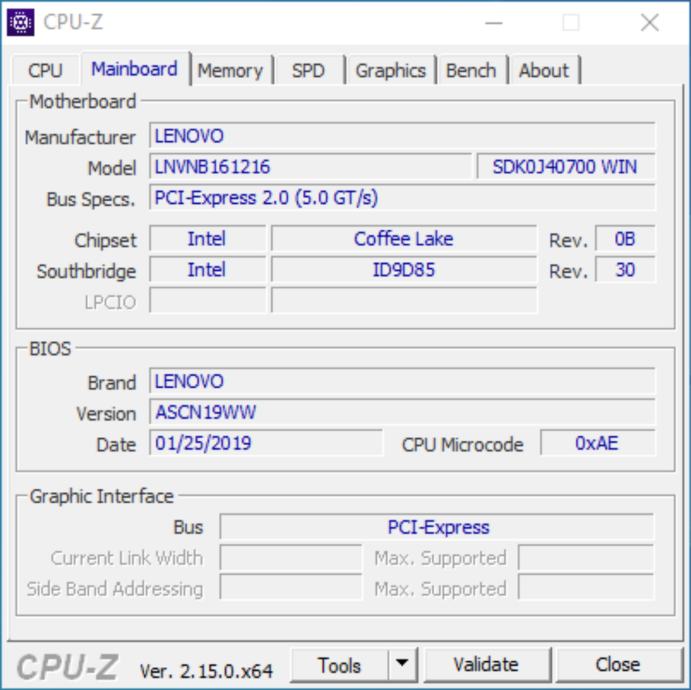This screenshot has width=691, height=690.
Task: Click the Manufacturer field showing LENOVO
Action: coord(402,136)
